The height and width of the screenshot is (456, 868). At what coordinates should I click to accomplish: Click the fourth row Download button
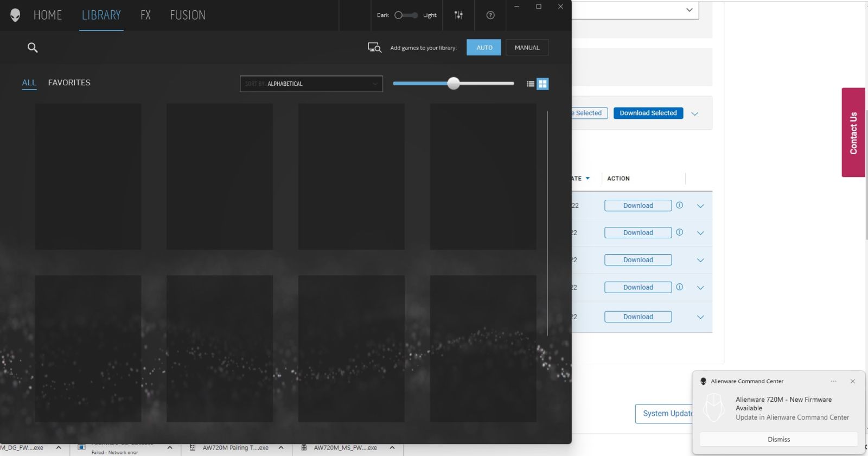pos(638,287)
